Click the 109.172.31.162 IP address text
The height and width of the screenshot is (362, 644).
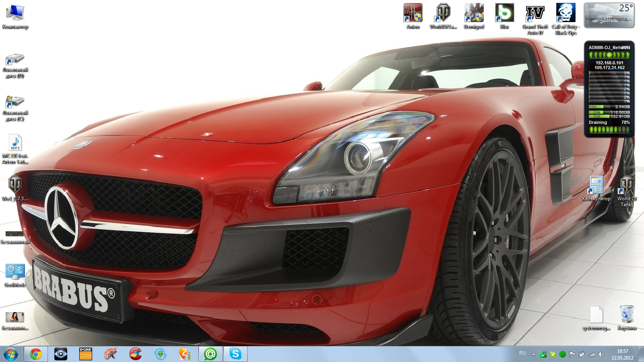tap(609, 68)
